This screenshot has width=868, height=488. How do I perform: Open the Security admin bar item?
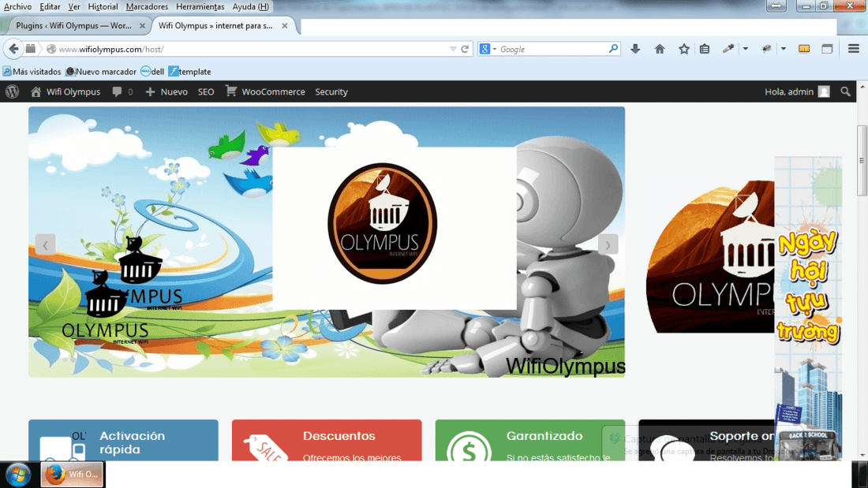coord(331,92)
